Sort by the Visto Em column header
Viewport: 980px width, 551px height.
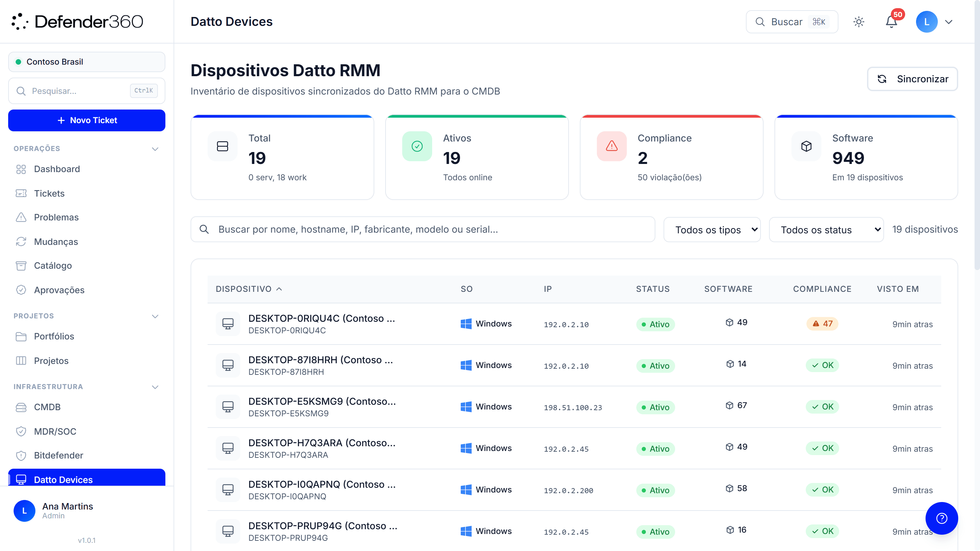pos(898,289)
